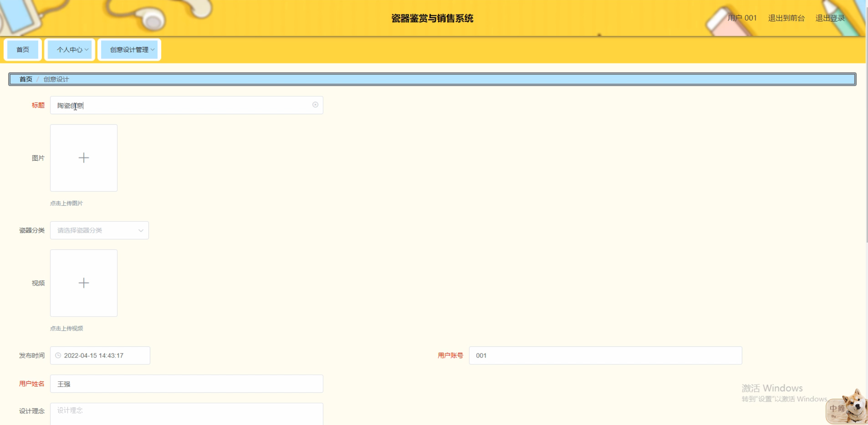Click 首页 in the breadcrumb
The width and height of the screenshot is (868, 425).
tap(26, 79)
